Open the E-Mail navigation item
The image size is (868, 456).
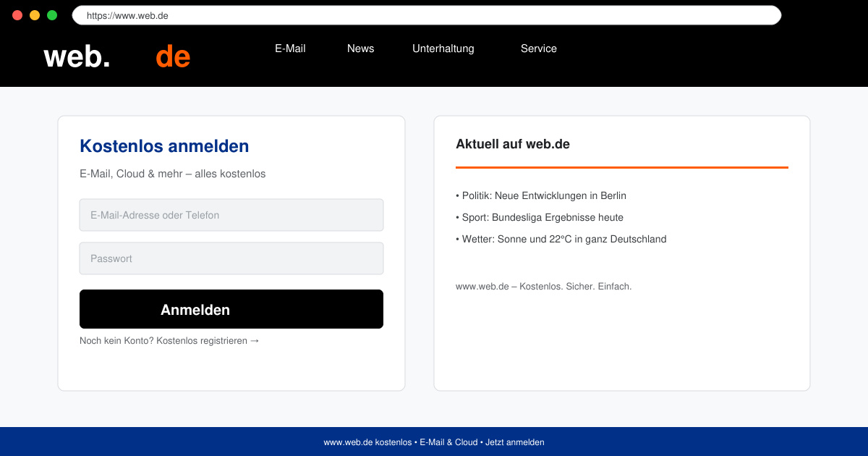pyautogui.click(x=290, y=48)
